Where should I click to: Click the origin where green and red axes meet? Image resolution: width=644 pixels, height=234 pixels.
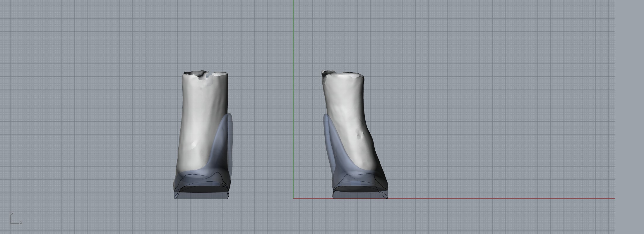293,198
